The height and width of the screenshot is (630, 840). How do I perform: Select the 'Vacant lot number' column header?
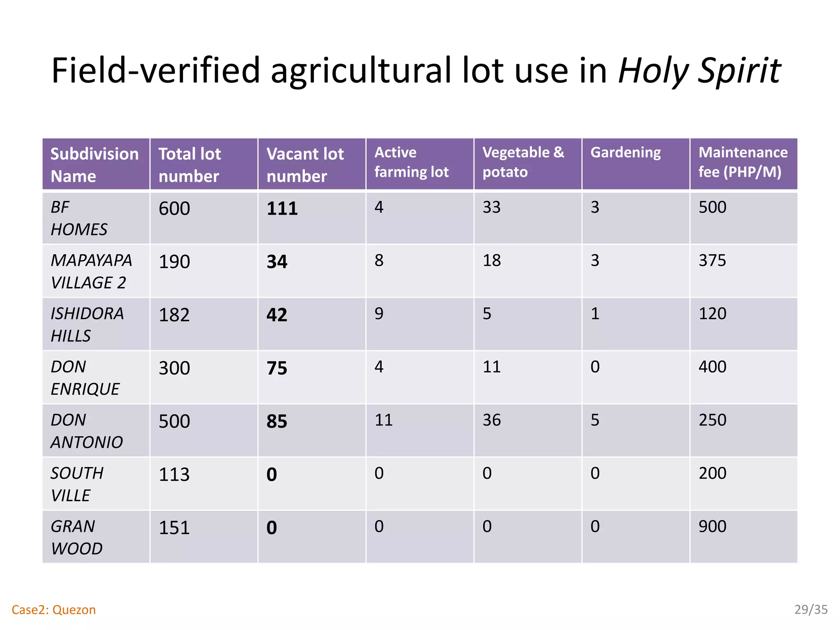tap(305, 164)
